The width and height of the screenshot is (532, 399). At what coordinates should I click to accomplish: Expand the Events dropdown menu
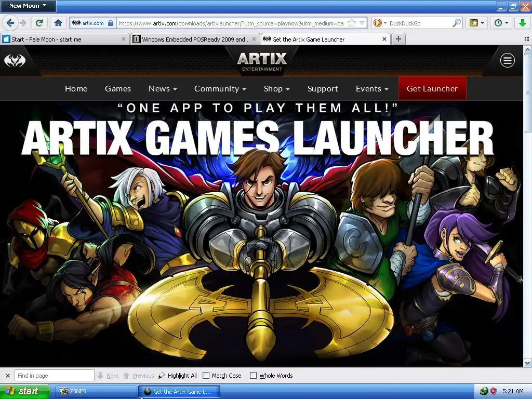372,88
